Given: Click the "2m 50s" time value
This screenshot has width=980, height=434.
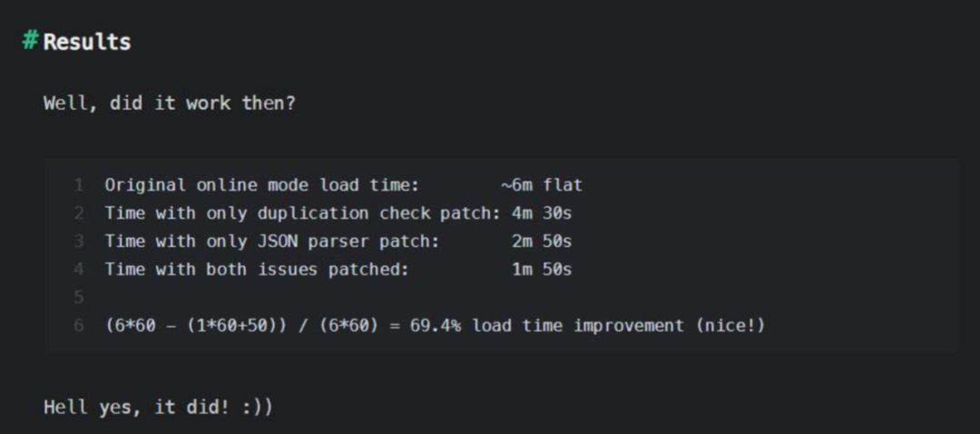Looking at the screenshot, I should coord(542,242).
